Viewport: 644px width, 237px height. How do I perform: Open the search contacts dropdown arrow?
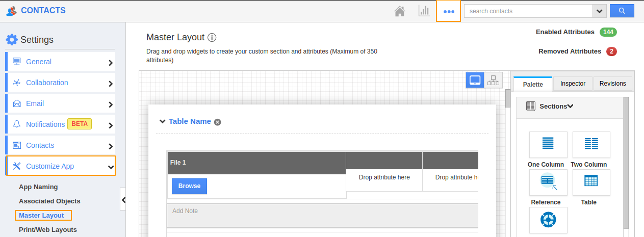pyautogui.click(x=599, y=11)
